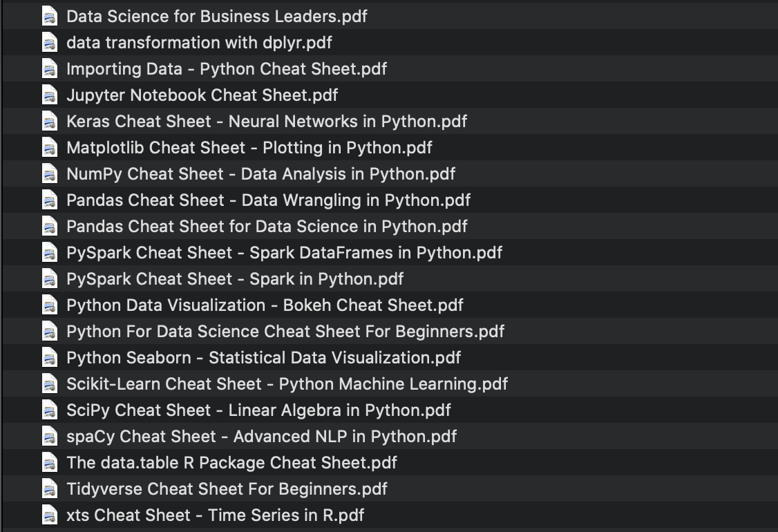The height and width of the screenshot is (532, 778).
Task: Select Pandas Cheat Sheet - Data Wrangling file
Action: click(268, 200)
